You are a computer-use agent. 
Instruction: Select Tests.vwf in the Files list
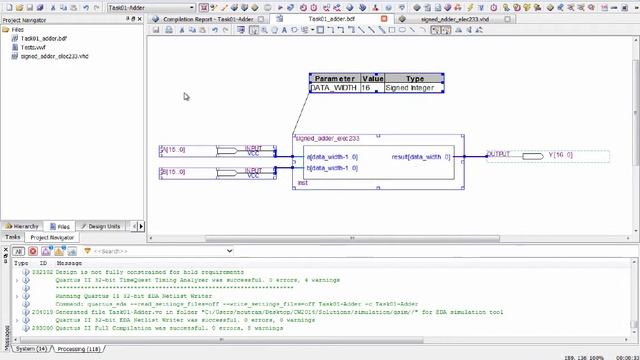[x=33, y=47]
